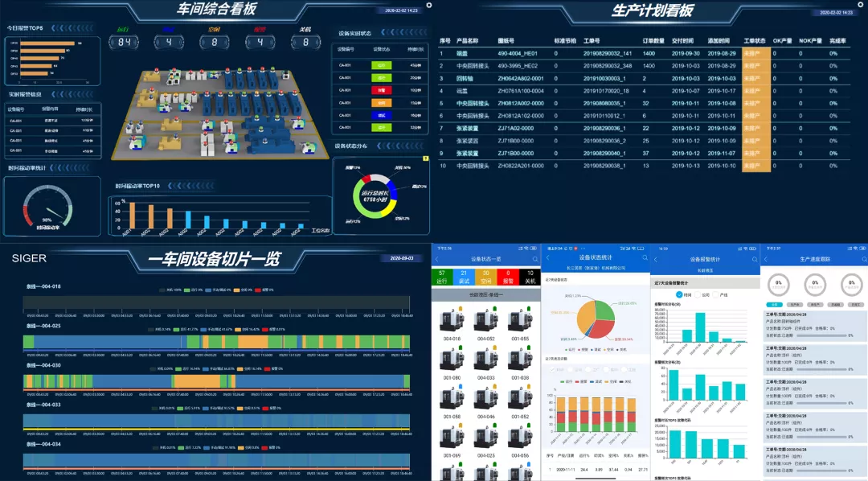The width and height of the screenshot is (868, 481).
Task: Expand the 长龄液压-条线一 line selector
Action: click(x=485, y=295)
